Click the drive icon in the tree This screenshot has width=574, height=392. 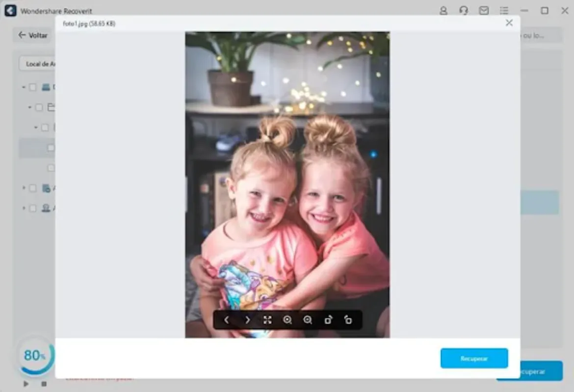tap(46, 87)
